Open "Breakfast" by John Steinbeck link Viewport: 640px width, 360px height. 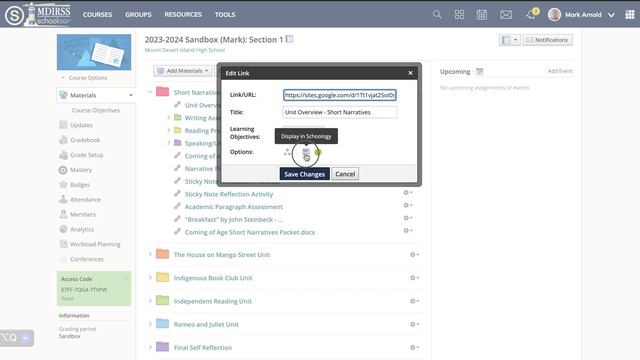click(233, 220)
